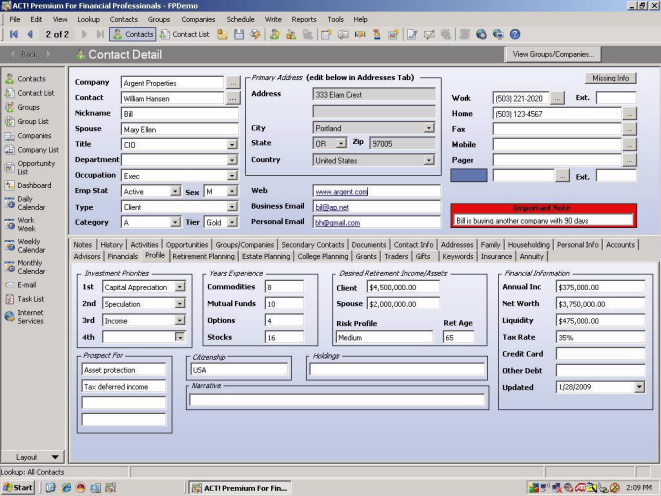Viewport: 661px width, 496px height.
Task: Open Weekly Calendar in the sidebar
Action: 25,246
